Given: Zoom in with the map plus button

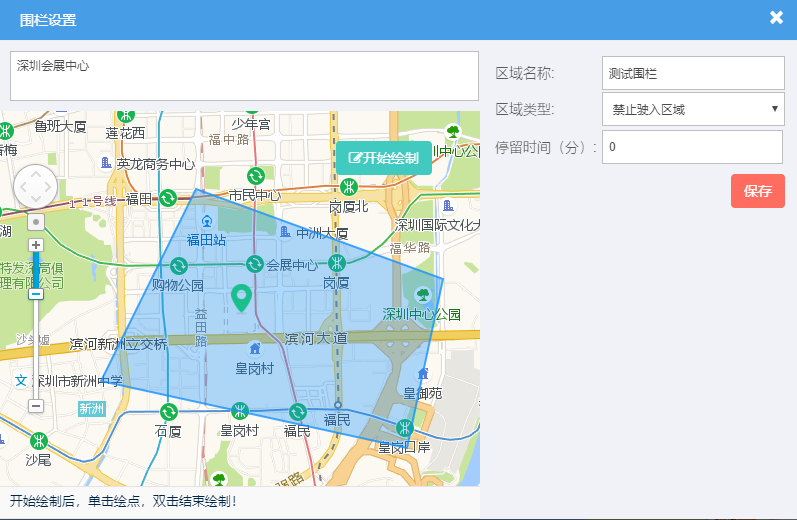Looking at the screenshot, I should tap(36, 245).
